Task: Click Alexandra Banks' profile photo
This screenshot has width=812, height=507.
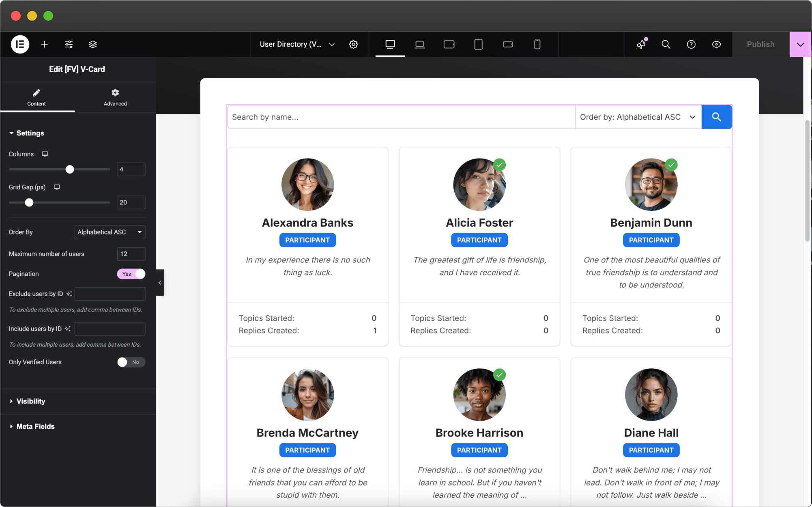Action: tap(308, 185)
